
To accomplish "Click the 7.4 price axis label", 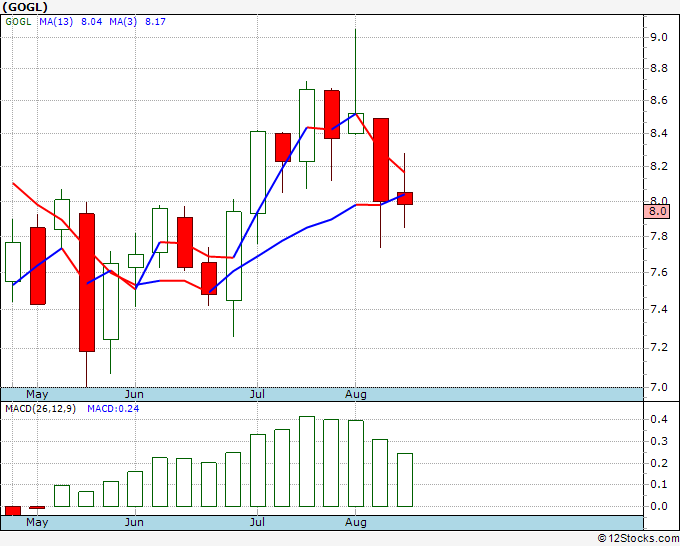I will tap(658, 309).
